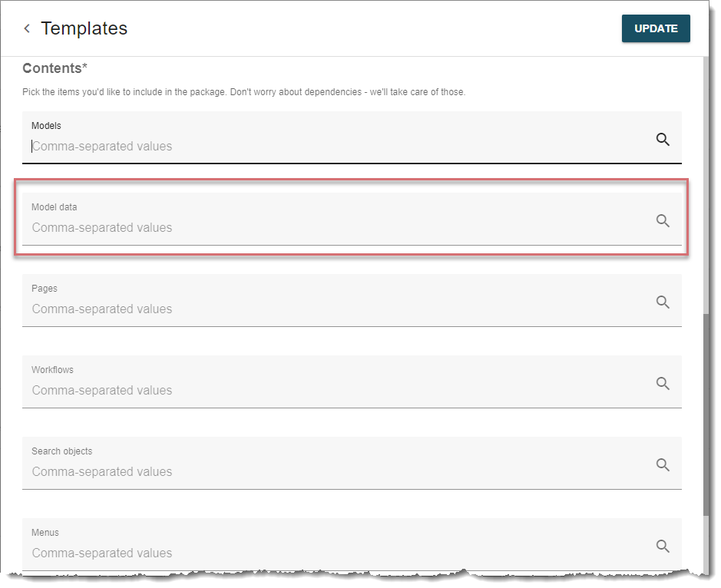This screenshot has height=588, width=721.
Task: Open search lookup for the Pages field
Action: [663, 302]
